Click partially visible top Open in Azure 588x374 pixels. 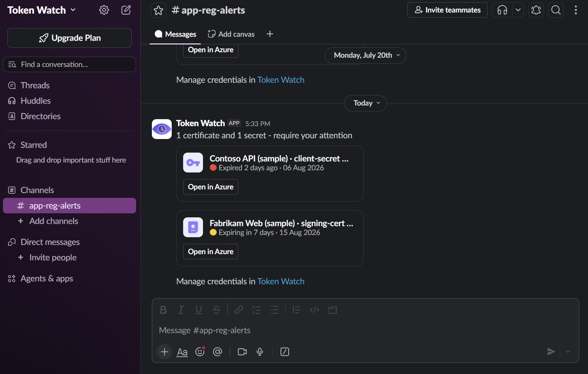tap(211, 50)
